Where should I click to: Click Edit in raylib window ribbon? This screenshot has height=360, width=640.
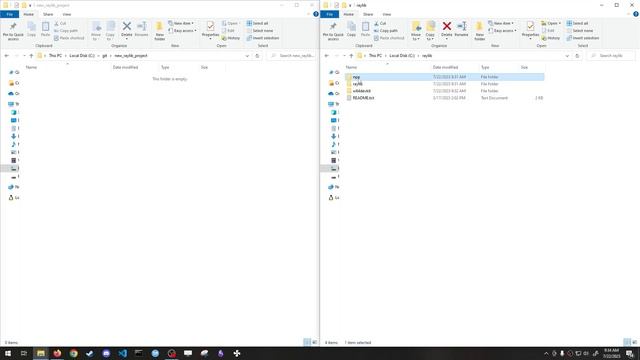pos(548,31)
